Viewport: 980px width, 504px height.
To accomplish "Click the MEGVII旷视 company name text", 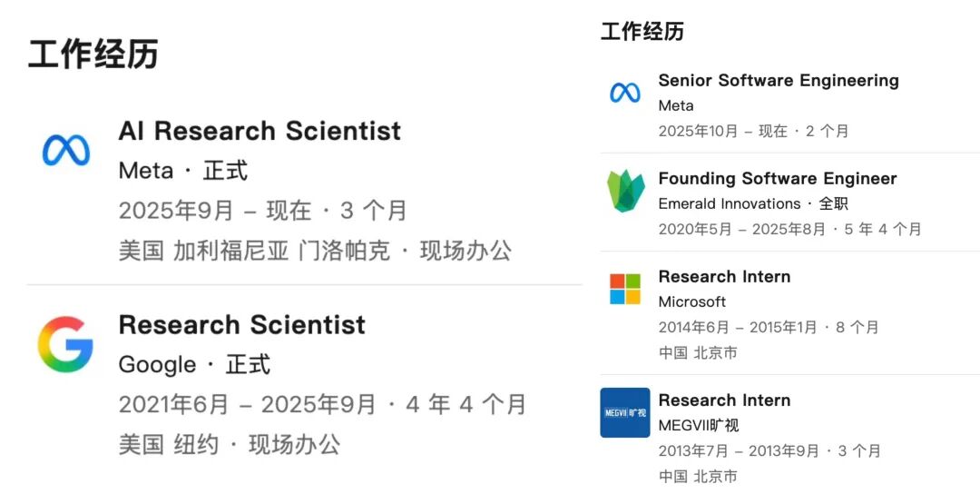I will point(699,425).
